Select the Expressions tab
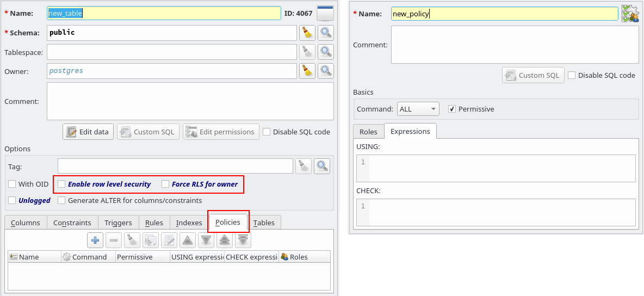This screenshot has height=296, width=644. [x=410, y=131]
